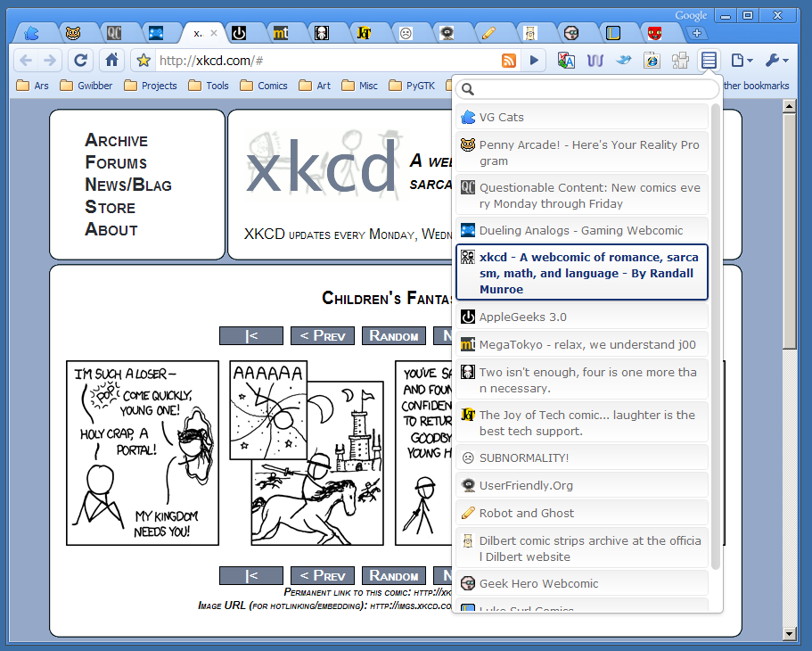This screenshot has width=812, height=651.
Task: Reload the current page
Action: tap(80, 61)
